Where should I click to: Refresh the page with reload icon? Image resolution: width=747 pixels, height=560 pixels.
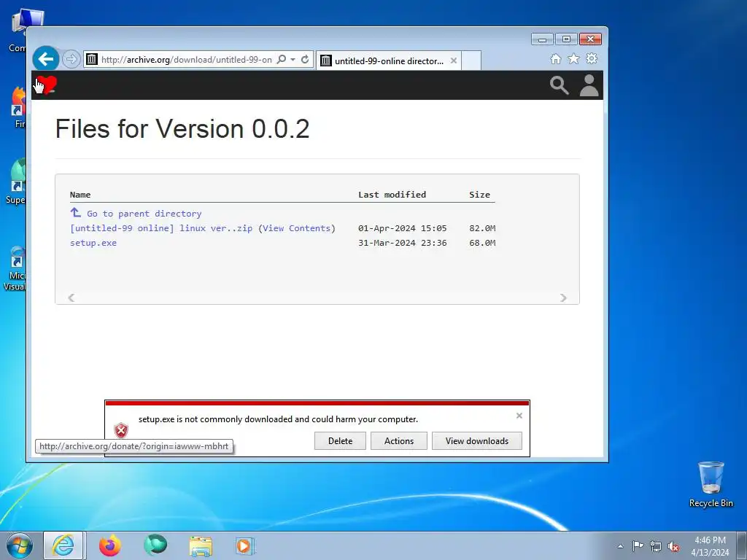click(x=305, y=60)
